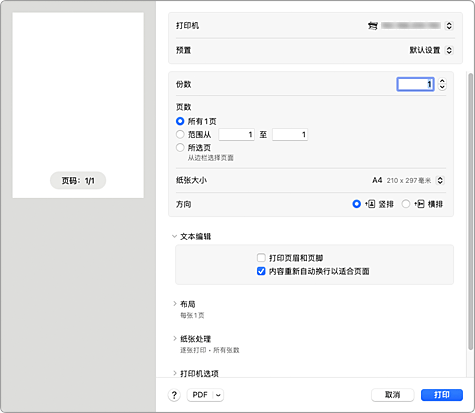Click the vertical scrollbar of options pane

pyautogui.click(x=470, y=211)
